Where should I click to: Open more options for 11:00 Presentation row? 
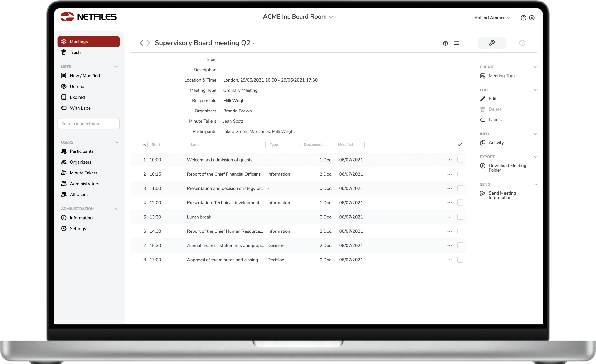(x=449, y=188)
